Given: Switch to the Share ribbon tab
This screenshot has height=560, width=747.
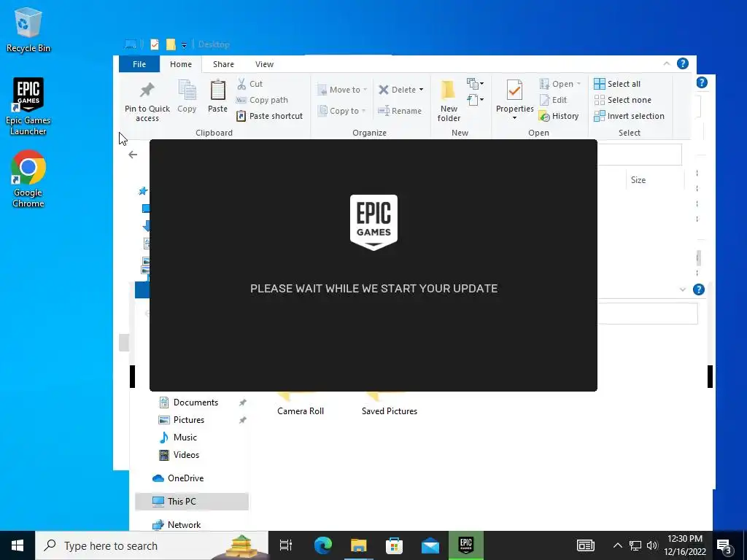Looking at the screenshot, I should [223, 64].
